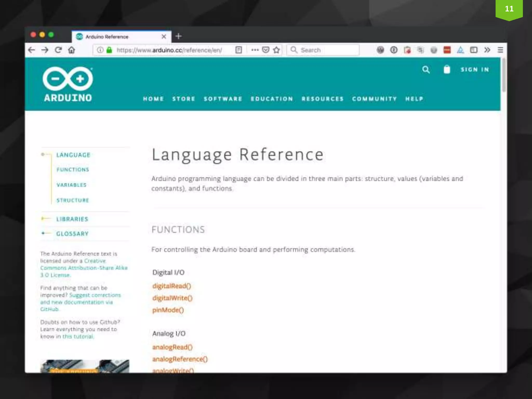Select VARIABLES in the sidebar
This screenshot has height=399, width=532.
pyautogui.click(x=71, y=185)
